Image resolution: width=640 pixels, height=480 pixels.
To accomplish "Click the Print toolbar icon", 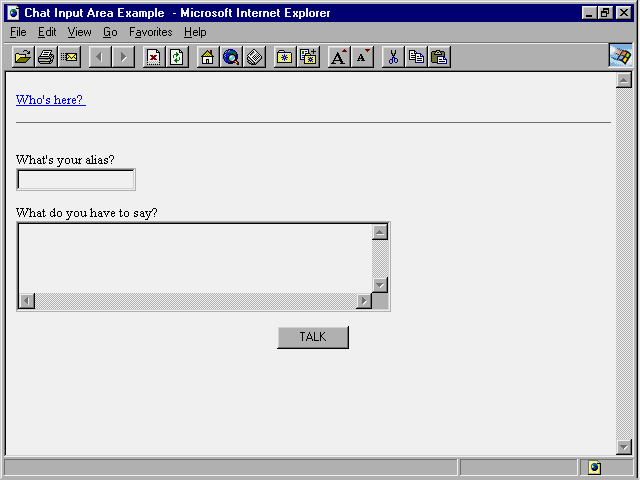I will pos(46,57).
